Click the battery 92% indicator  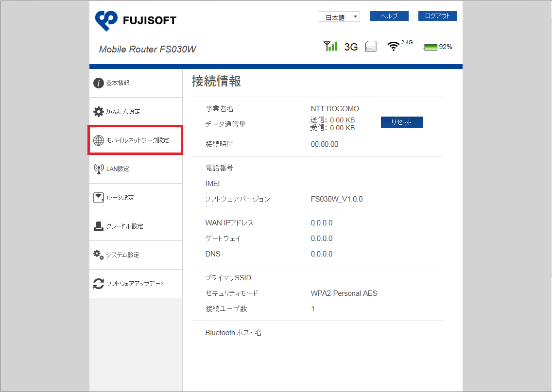coord(437,47)
